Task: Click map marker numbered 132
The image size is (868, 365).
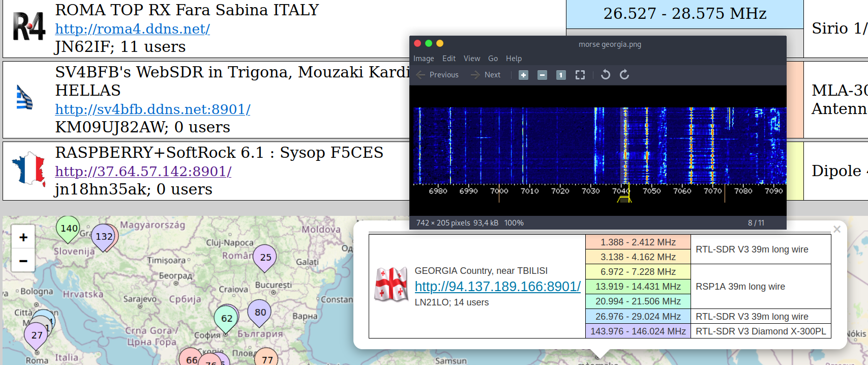Action: pyautogui.click(x=104, y=237)
